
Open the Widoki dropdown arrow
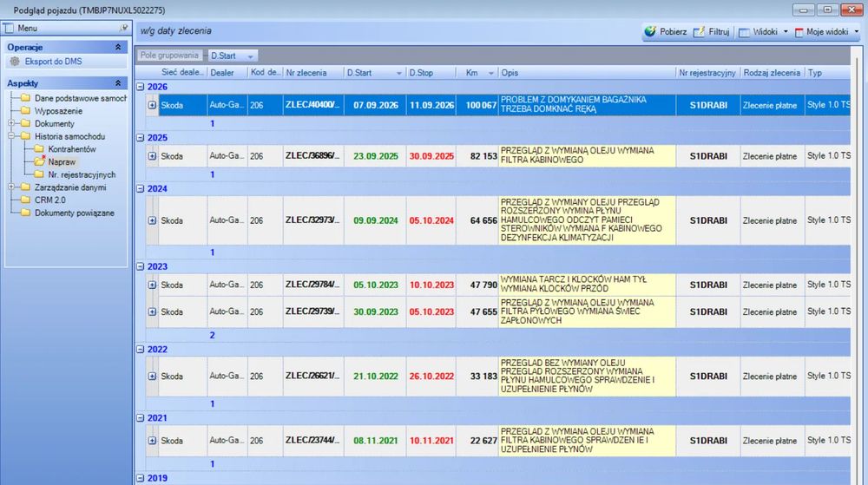(x=786, y=32)
